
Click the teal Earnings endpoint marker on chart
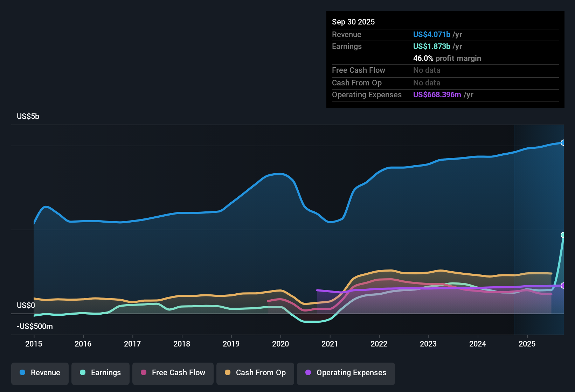563,235
